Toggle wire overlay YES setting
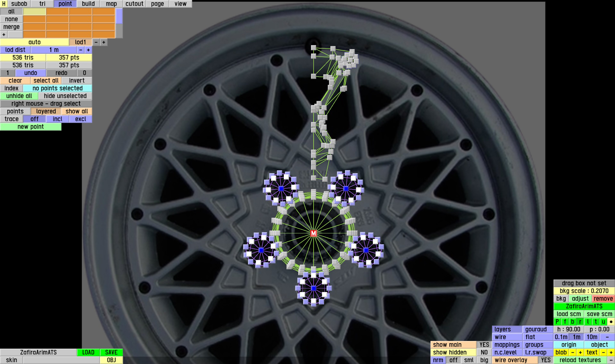This screenshot has width=615, height=364. tap(545, 360)
